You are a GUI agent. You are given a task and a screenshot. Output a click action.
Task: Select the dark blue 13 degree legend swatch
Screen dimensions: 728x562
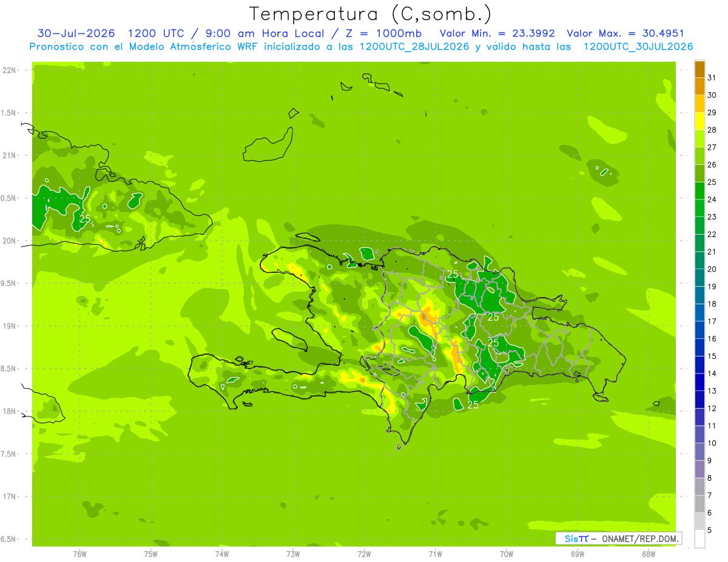click(x=699, y=383)
